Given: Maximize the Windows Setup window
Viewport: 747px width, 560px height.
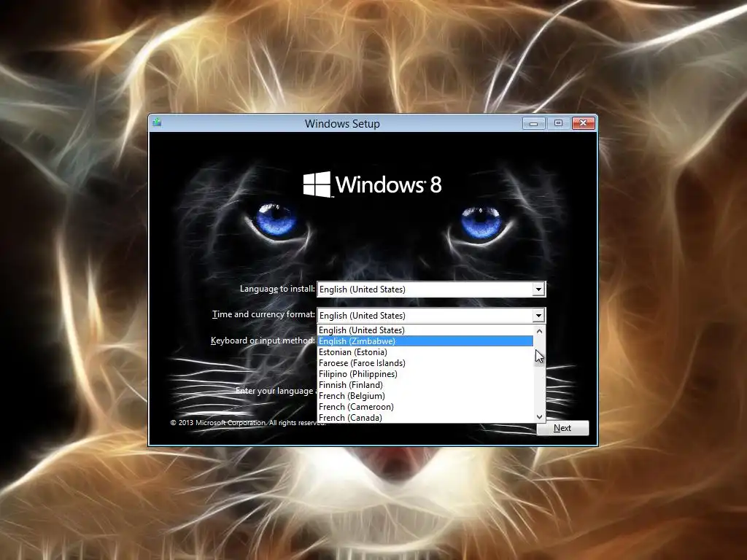Looking at the screenshot, I should pos(558,123).
